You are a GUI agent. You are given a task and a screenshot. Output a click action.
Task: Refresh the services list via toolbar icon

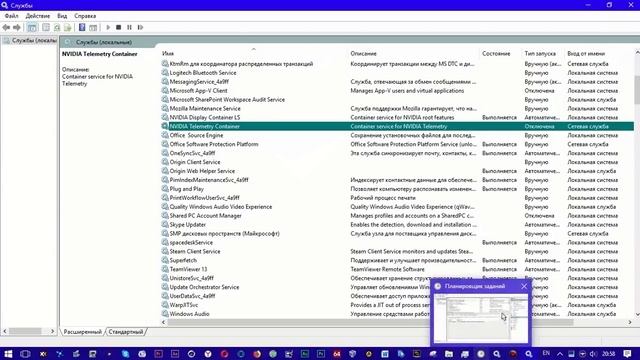(57, 27)
